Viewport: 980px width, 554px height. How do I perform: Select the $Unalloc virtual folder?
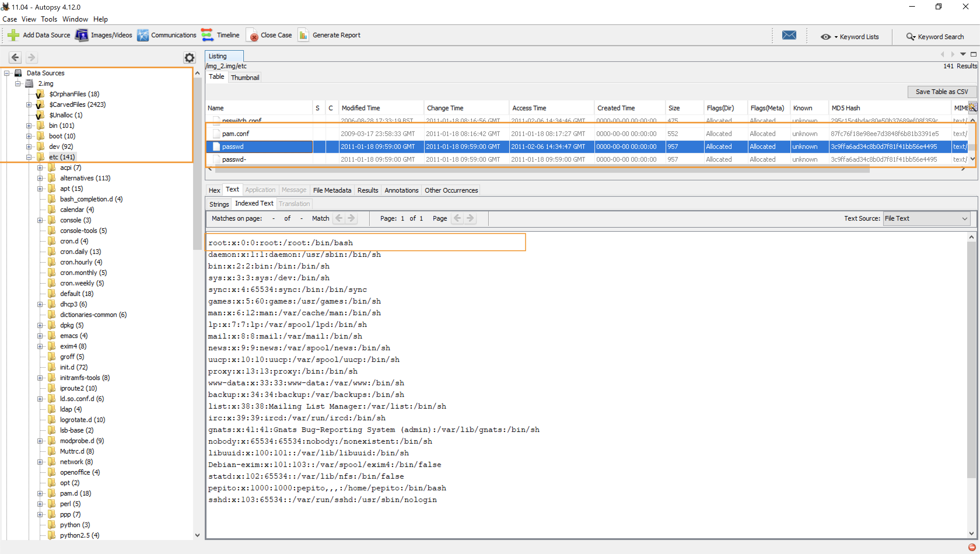click(x=65, y=115)
